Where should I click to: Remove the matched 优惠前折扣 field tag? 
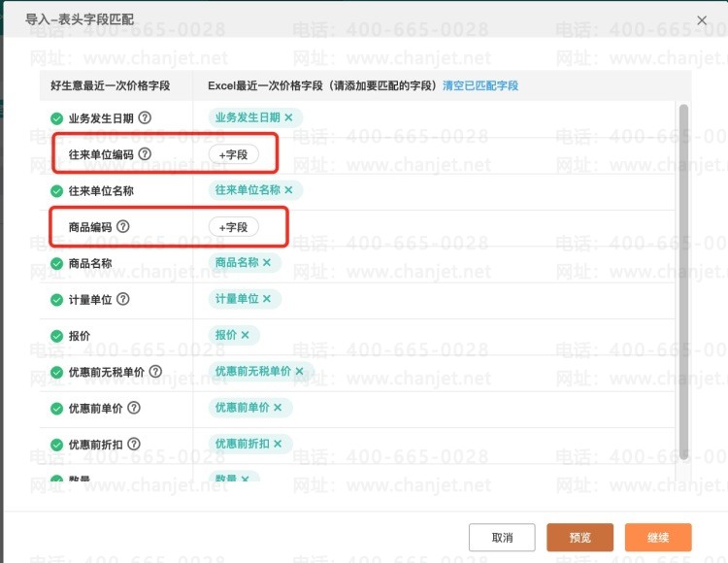[x=278, y=445]
